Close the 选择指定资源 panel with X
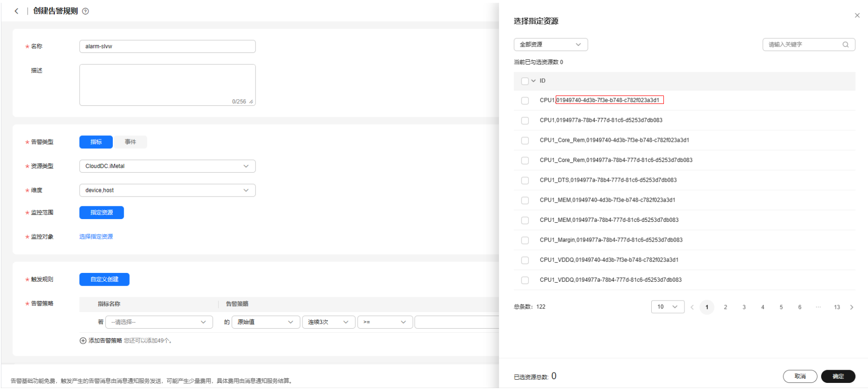Image resolution: width=868 pixels, height=389 pixels. [x=857, y=15]
